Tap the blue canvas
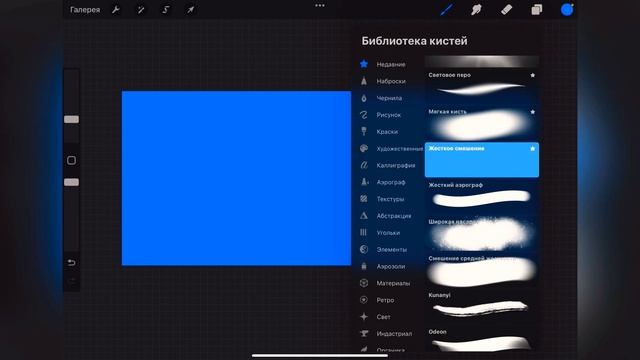 point(236,178)
